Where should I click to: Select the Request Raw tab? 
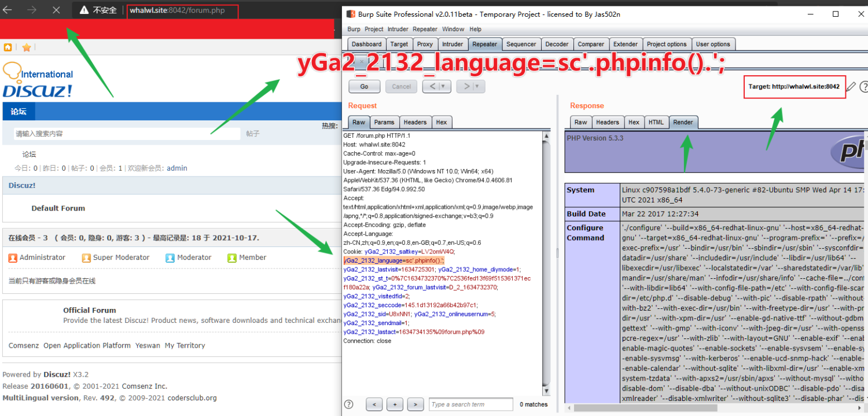tap(359, 122)
